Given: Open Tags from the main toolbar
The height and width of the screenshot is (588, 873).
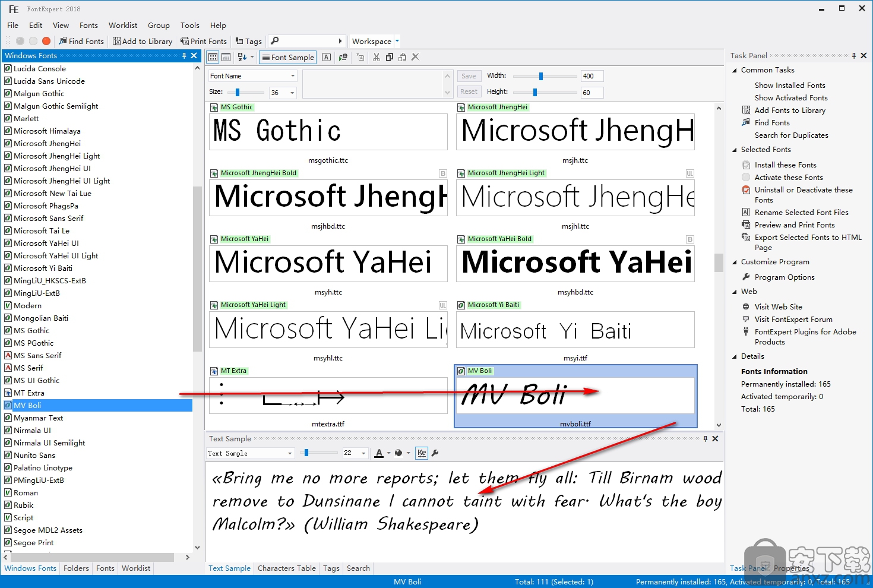Looking at the screenshot, I should coord(248,41).
